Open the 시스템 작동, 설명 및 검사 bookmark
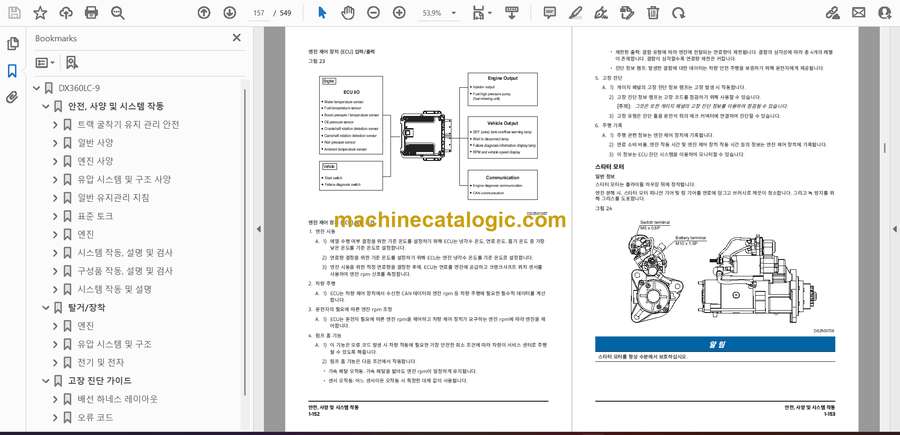This screenshot has width=900, height=435. pos(125,253)
